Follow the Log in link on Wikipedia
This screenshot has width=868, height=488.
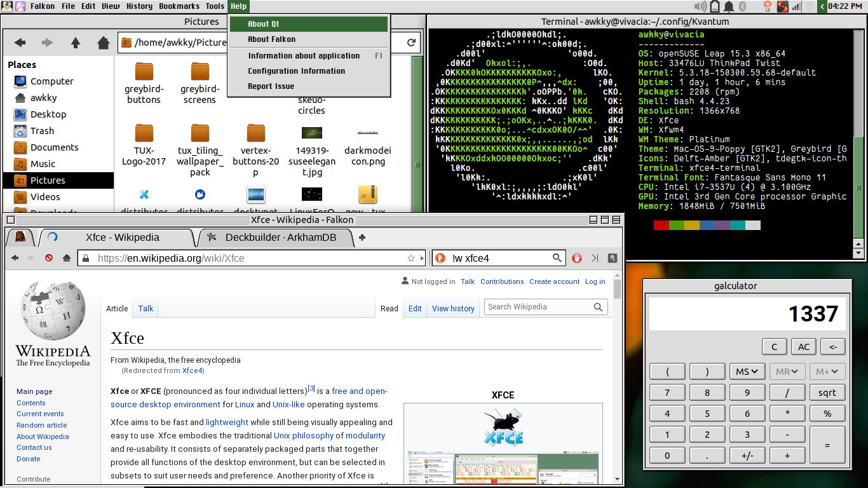(x=595, y=281)
